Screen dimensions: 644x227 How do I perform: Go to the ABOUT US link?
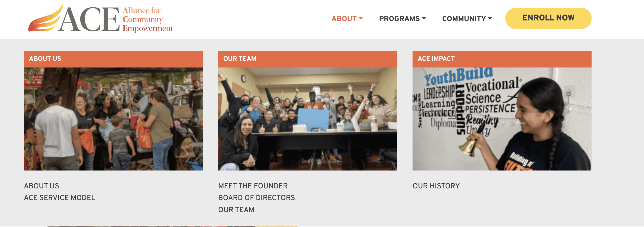click(41, 186)
